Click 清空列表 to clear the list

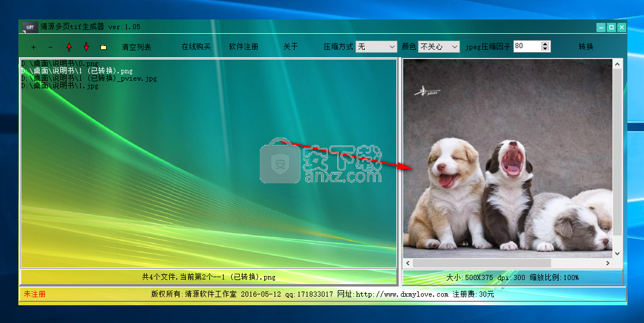[136, 47]
